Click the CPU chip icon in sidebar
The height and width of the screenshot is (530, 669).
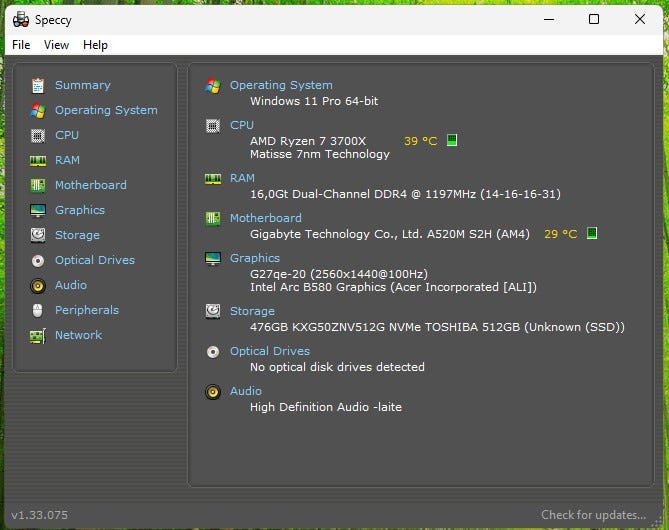pyautogui.click(x=38, y=136)
